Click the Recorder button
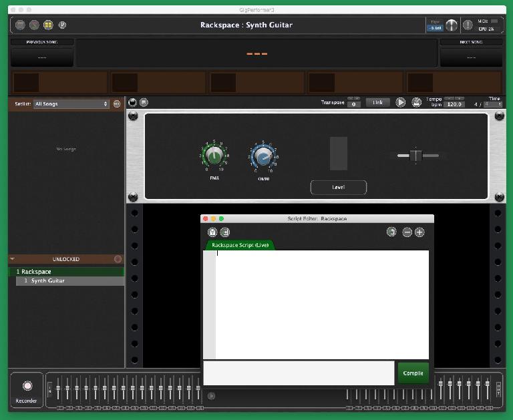This screenshot has height=420, width=513. pyautogui.click(x=27, y=390)
